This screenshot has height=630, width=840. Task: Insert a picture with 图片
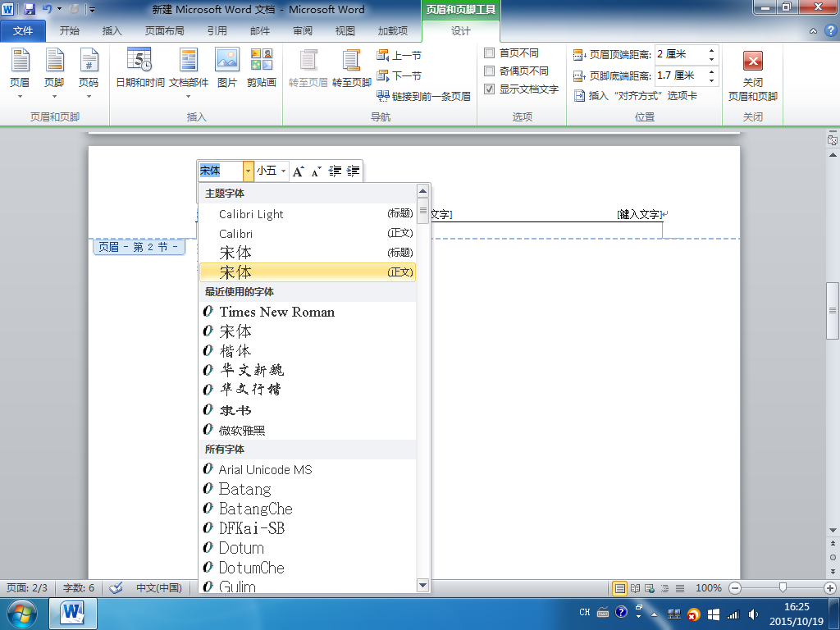[x=227, y=68]
